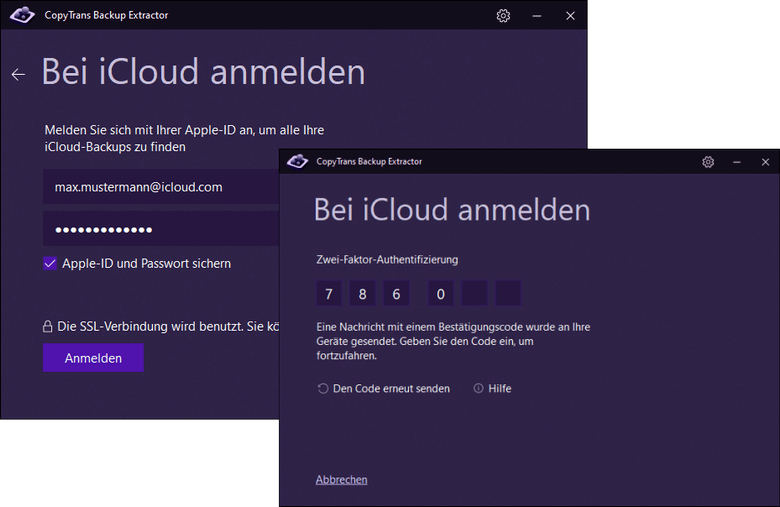The image size is (780, 507).
Task: Click CopyTrans logo in two-factor window title bar
Action: tap(297, 161)
